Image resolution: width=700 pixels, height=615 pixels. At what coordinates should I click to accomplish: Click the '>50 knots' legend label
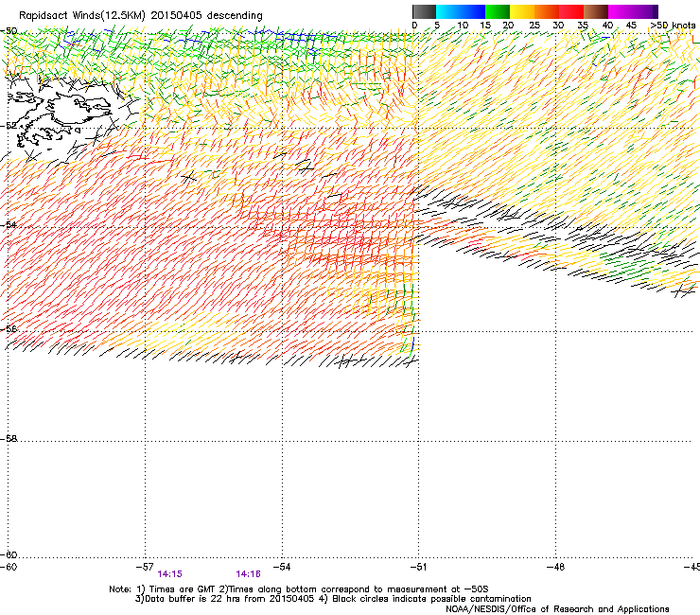(673, 25)
